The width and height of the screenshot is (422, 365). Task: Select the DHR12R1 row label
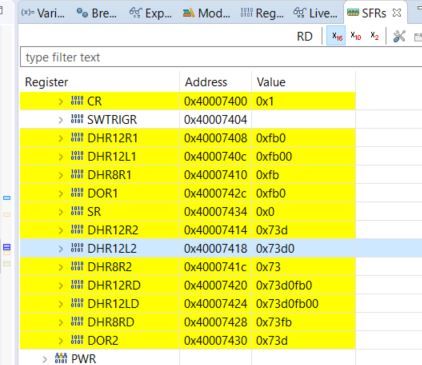[x=112, y=138]
